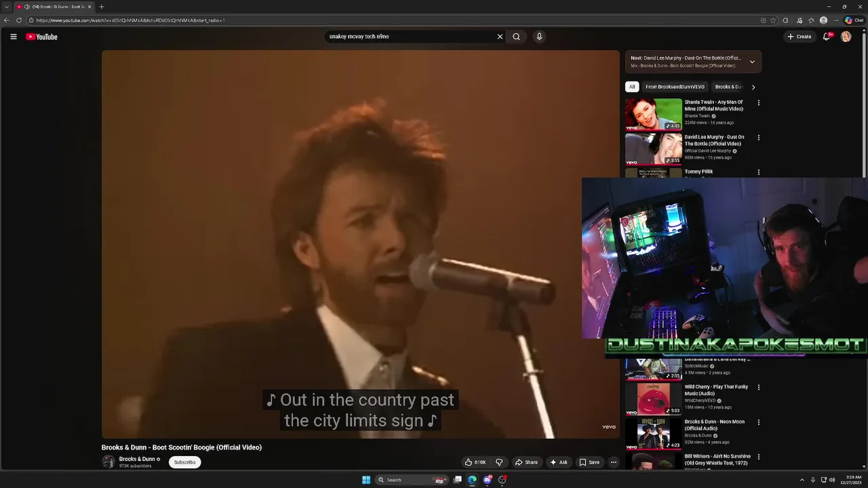Go to the YouTube home logo
The height and width of the screenshot is (488, 868).
(x=41, y=37)
